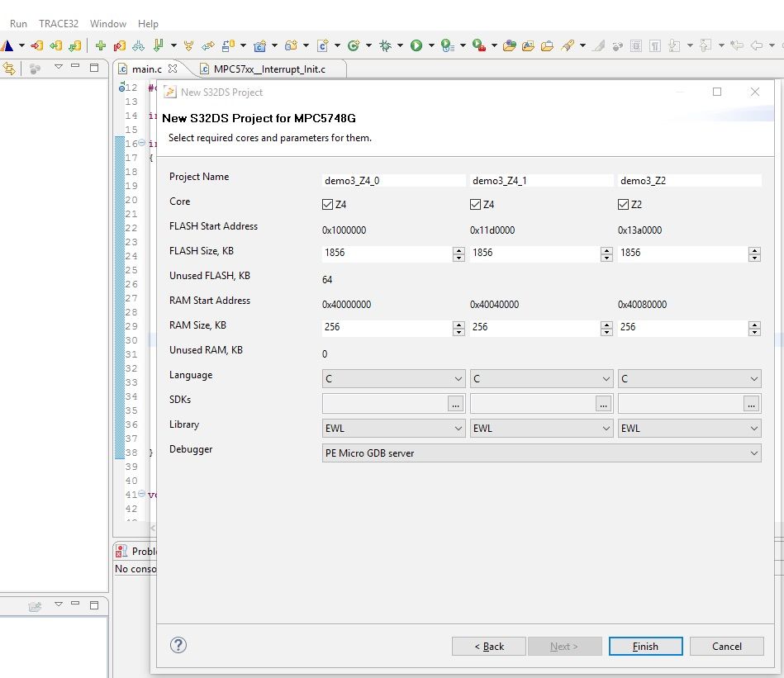Browse SDKs for demo3_Z4_1 via ellipsis button
The width and height of the screenshot is (784, 678).
click(604, 404)
